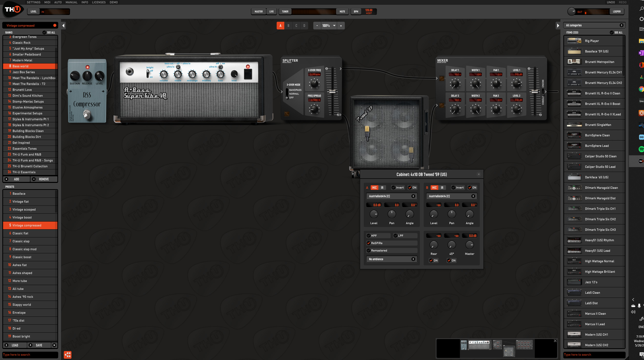Open mic B AustriaGold414 dropdown
The height and width of the screenshot is (360, 644).
(x=451, y=196)
